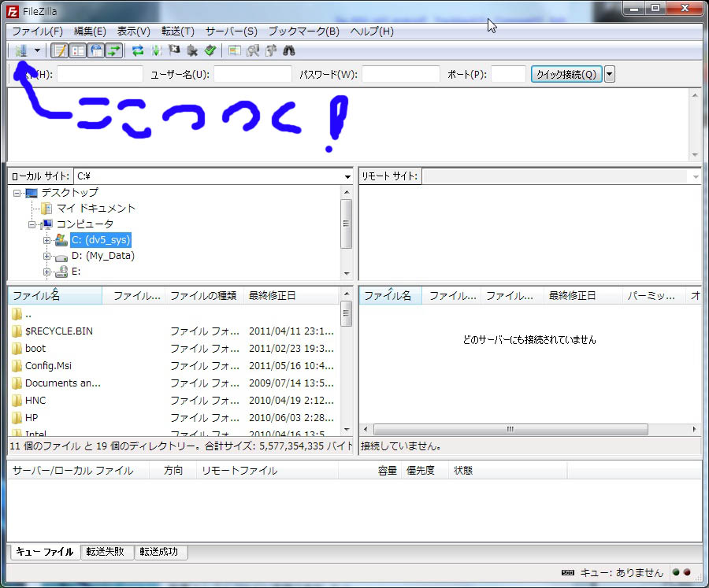Toggle directory comparison icon
709x588 pixels.
253,50
